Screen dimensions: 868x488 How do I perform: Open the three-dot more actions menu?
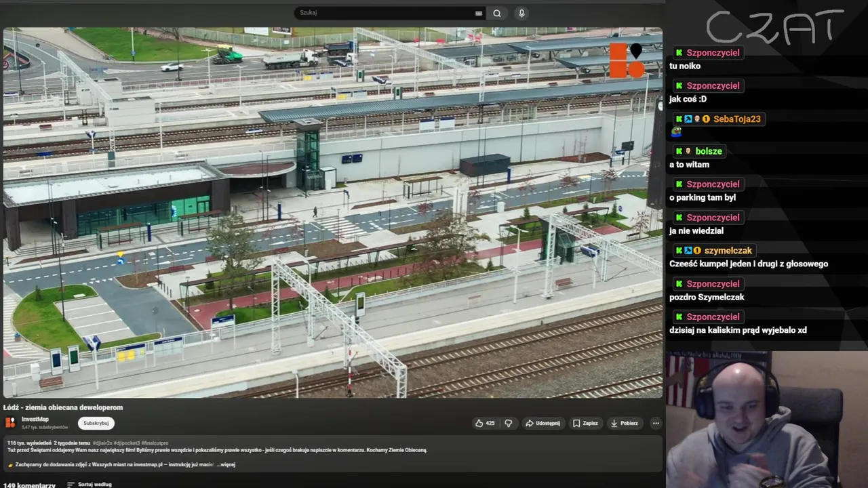656,423
